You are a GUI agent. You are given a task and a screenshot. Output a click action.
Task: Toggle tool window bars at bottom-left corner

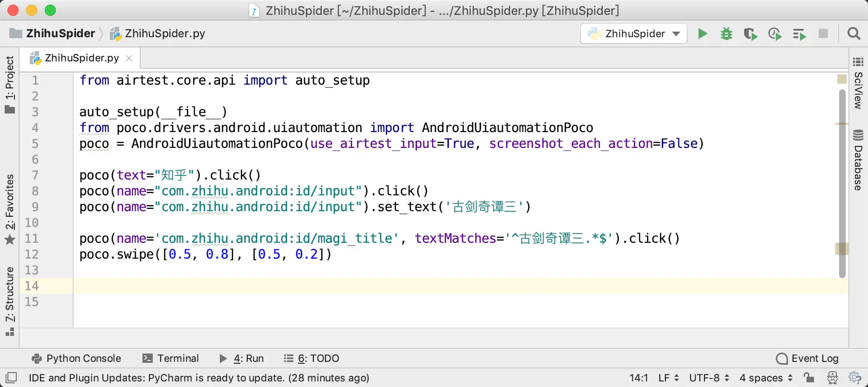[x=11, y=377]
